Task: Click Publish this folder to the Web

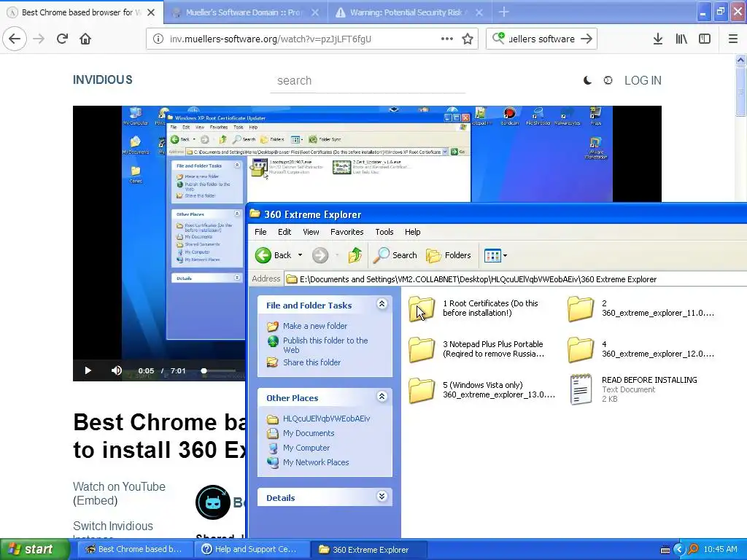Action: [x=325, y=345]
